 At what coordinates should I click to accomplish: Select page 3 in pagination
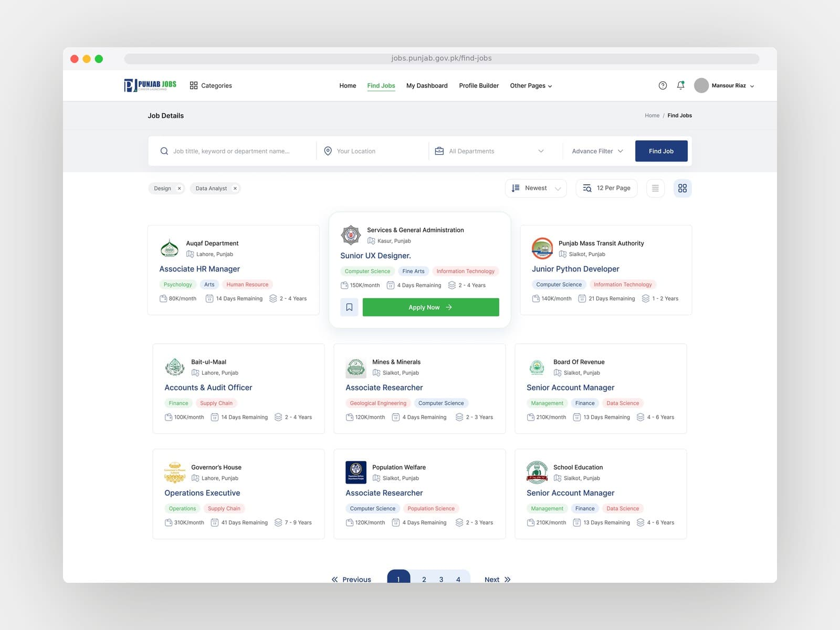pos(441,579)
